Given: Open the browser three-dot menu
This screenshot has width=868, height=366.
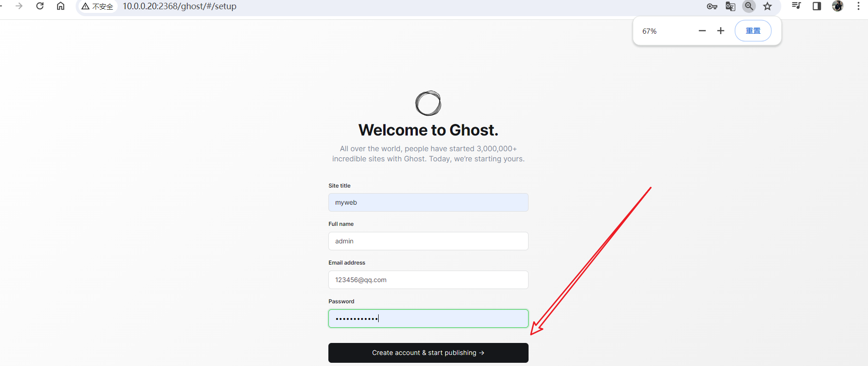Looking at the screenshot, I should pos(858,6).
